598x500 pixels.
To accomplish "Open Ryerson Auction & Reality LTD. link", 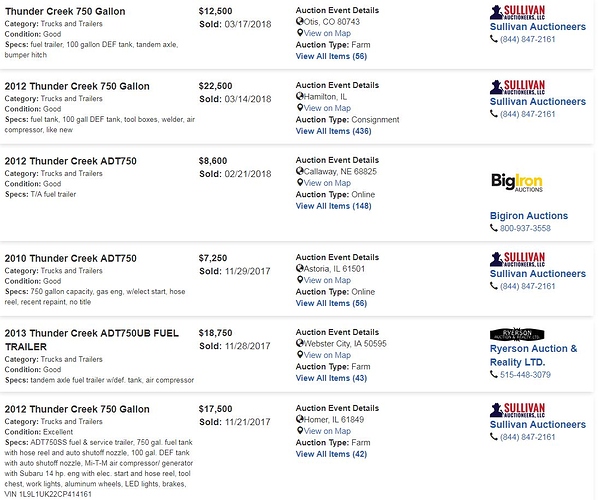I will click(534, 355).
